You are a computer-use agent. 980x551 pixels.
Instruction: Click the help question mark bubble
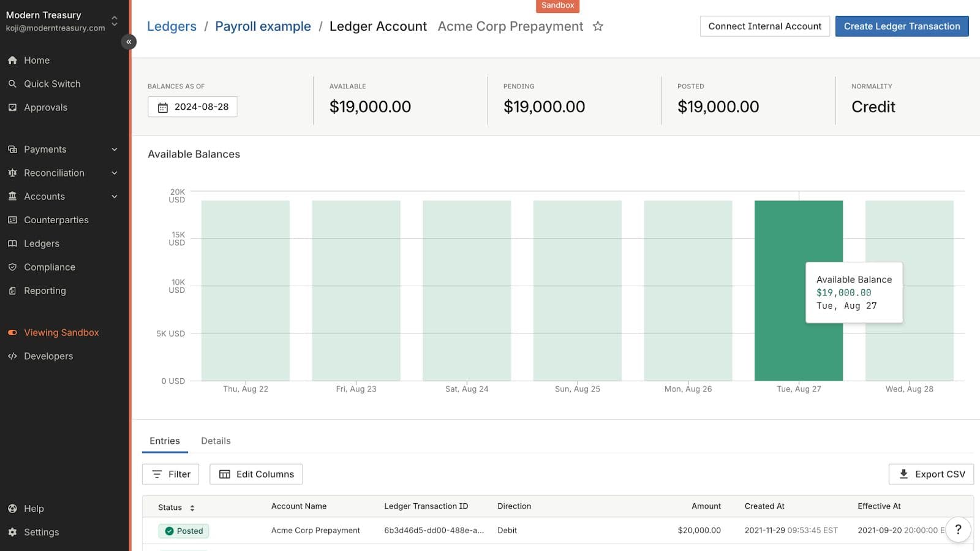point(958,530)
